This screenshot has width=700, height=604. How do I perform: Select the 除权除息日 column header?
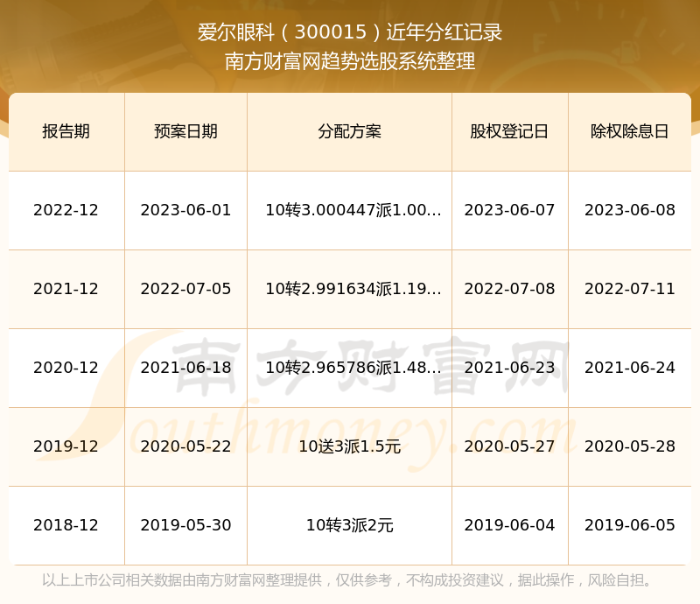pos(630,131)
